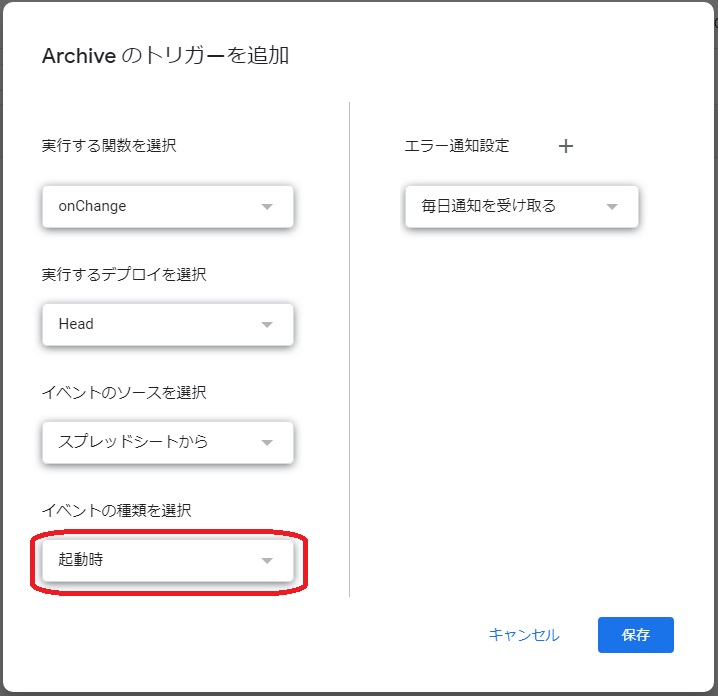Click the イベントの種類を選択 label
718x696 pixels.
click(116, 510)
